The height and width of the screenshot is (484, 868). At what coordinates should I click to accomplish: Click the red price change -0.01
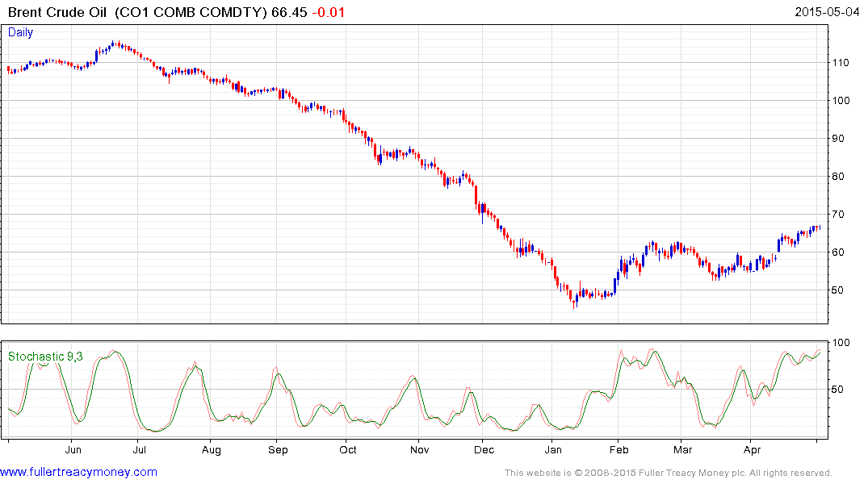[x=329, y=12]
